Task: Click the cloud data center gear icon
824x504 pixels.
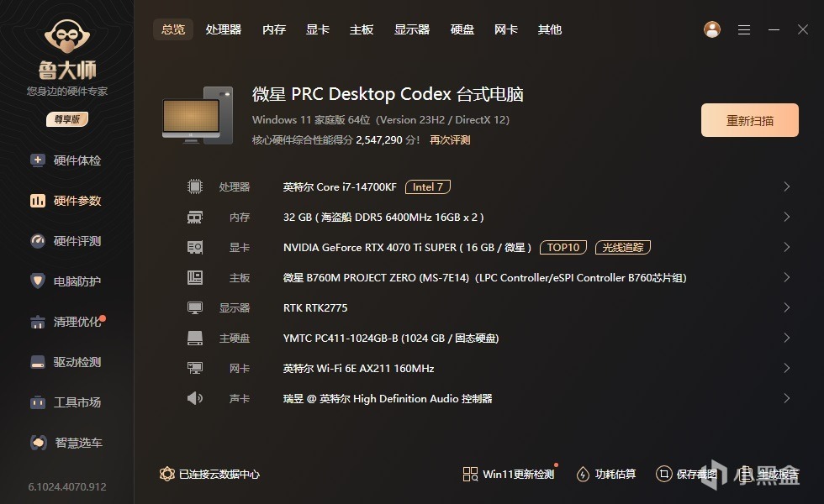Action: [166, 474]
